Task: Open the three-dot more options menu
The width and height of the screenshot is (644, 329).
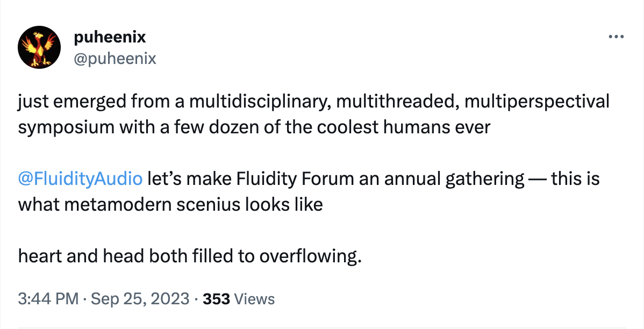Action: click(x=616, y=37)
